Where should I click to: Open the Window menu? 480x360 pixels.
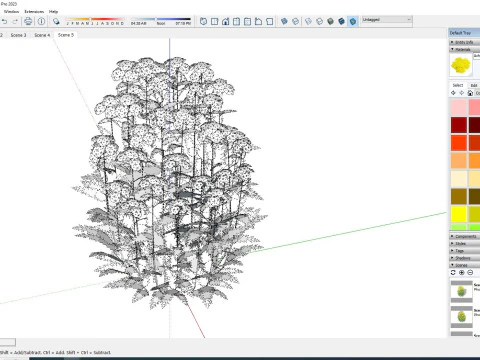pyautogui.click(x=11, y=12)
